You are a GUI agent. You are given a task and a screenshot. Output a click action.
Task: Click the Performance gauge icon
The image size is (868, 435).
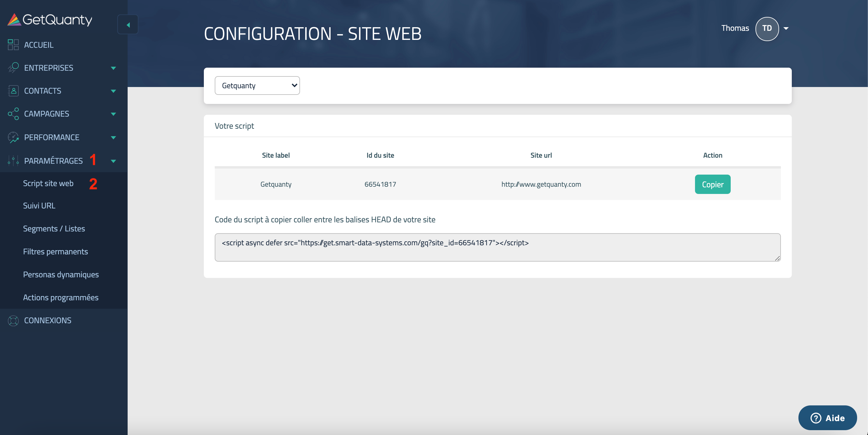pos(13,137)
